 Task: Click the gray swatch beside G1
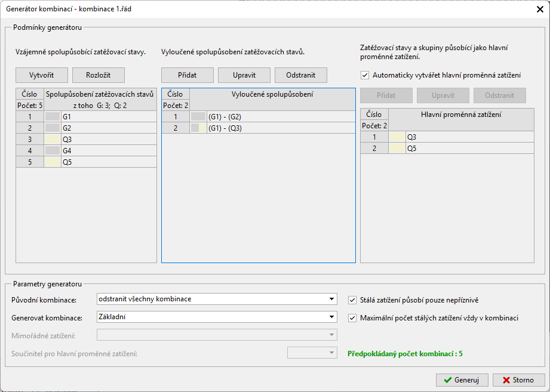pos(53,117)
